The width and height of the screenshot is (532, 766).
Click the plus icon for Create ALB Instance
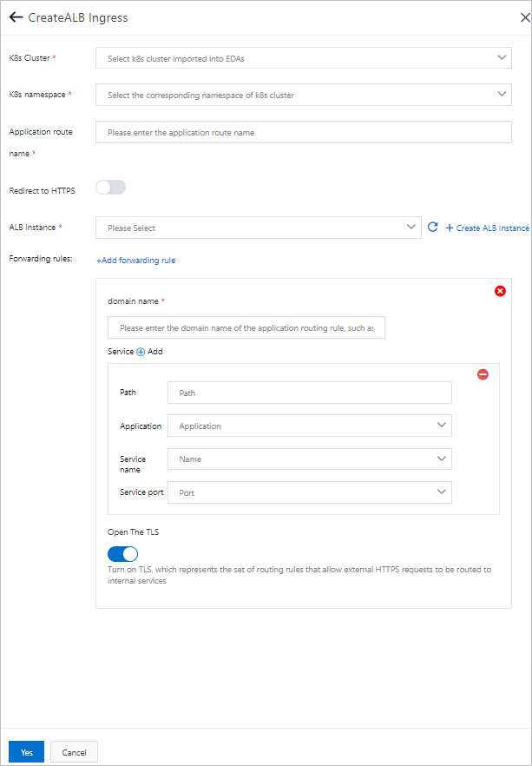coord(450,228)
